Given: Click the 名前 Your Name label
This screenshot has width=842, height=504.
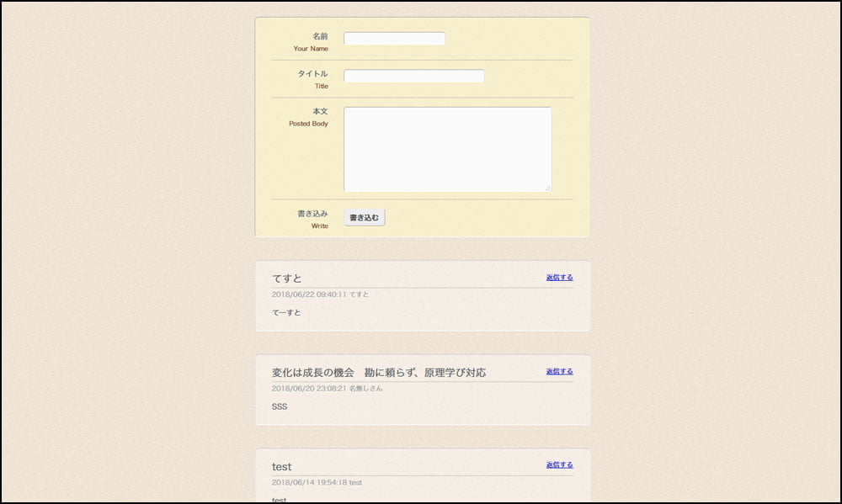Looking at the screenshot, I should (x=311, y=42).
